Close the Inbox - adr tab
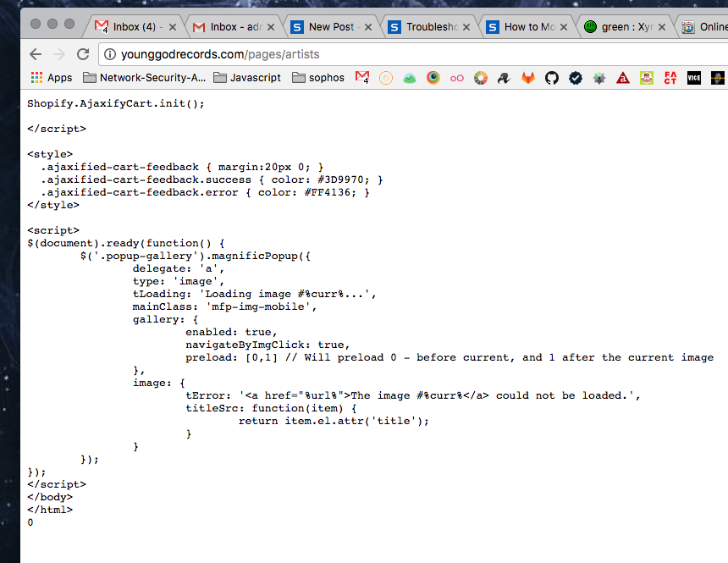The image size is (728, 563). pos(271,27)
